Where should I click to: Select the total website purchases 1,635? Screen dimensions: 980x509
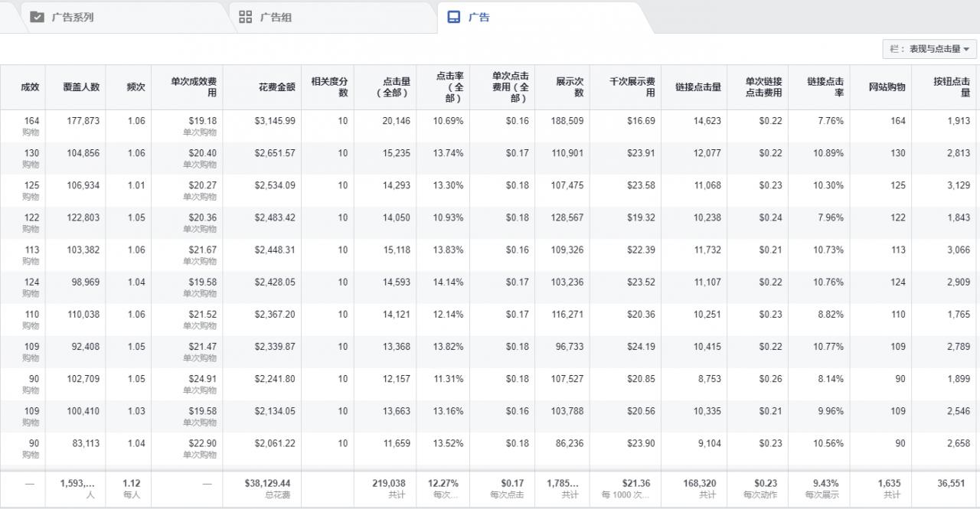pos(889,483)
